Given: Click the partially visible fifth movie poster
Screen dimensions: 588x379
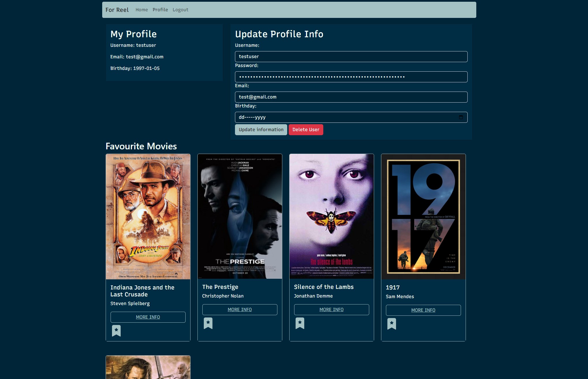Looking at the screenshot, I should click(x=148, y=367).
